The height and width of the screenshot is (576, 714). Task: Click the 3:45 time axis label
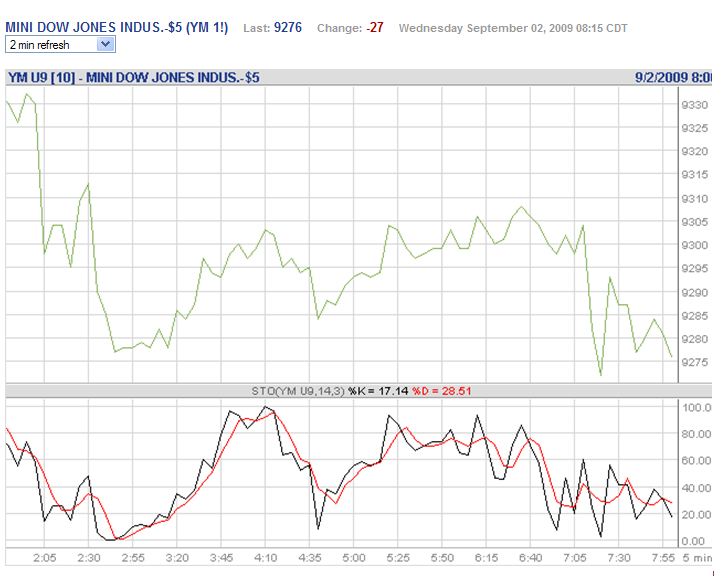[x=221, y=558]
